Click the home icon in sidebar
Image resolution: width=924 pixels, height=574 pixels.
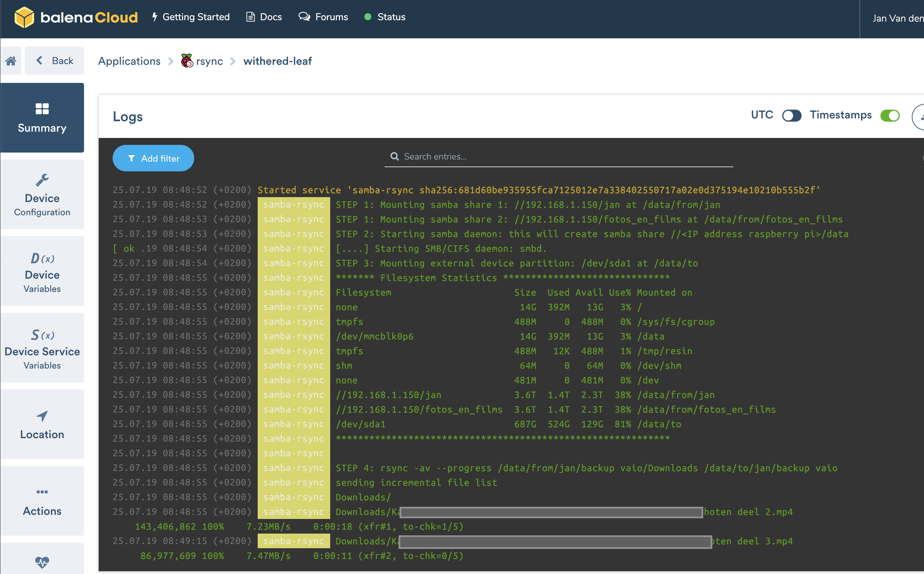coord(11,61)
